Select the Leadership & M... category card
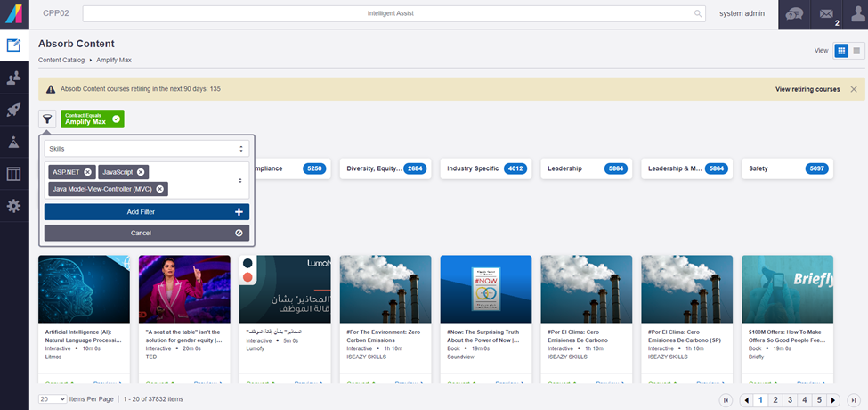This screenshot has height=410, width=868. pos(687,168)
